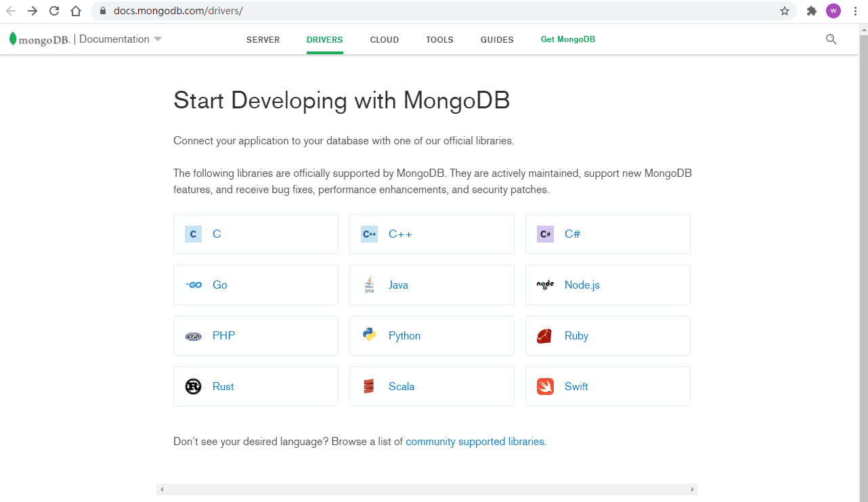Click the Documentation header label
868x502 pixels.
tap(114, 39)
